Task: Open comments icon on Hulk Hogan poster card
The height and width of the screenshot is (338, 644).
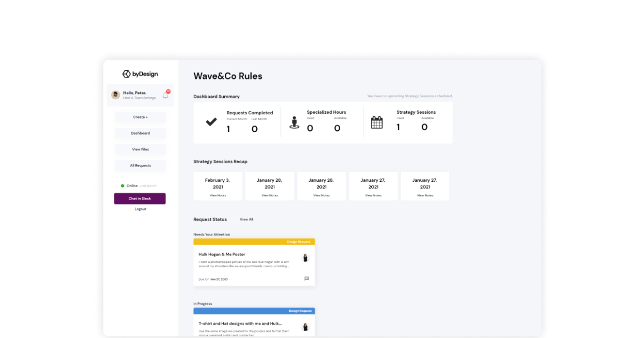Action: click(x=306, y=278)
